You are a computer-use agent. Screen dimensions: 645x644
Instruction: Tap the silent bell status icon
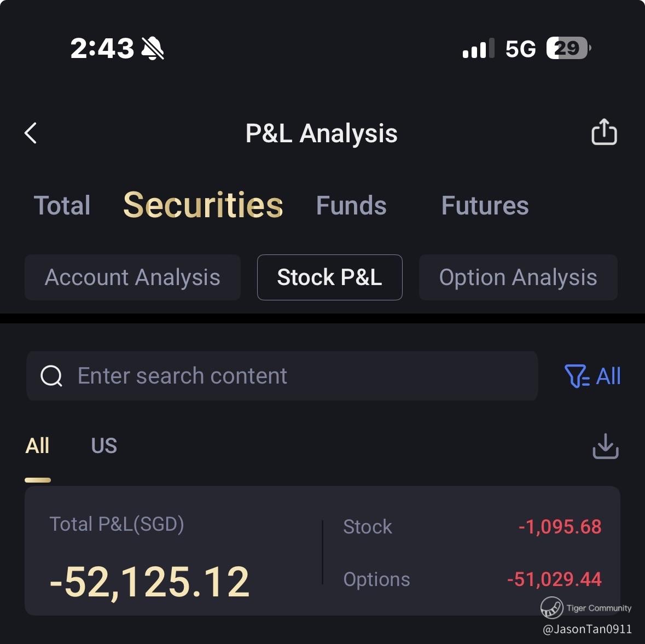(x=153, y=48)
